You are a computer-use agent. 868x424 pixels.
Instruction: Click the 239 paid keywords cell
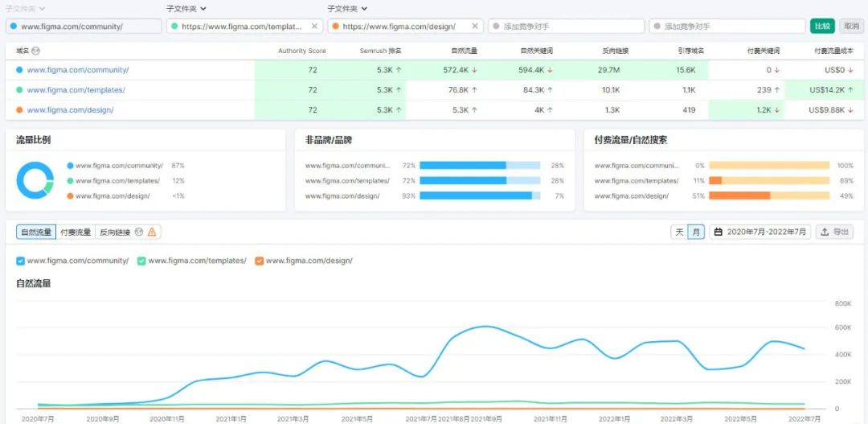point(764,90)
